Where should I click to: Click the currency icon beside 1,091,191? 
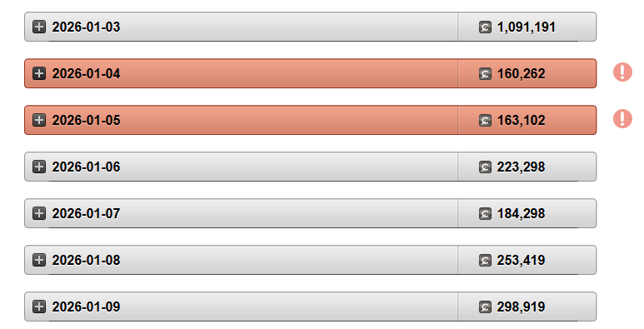(x=485, y=27)
